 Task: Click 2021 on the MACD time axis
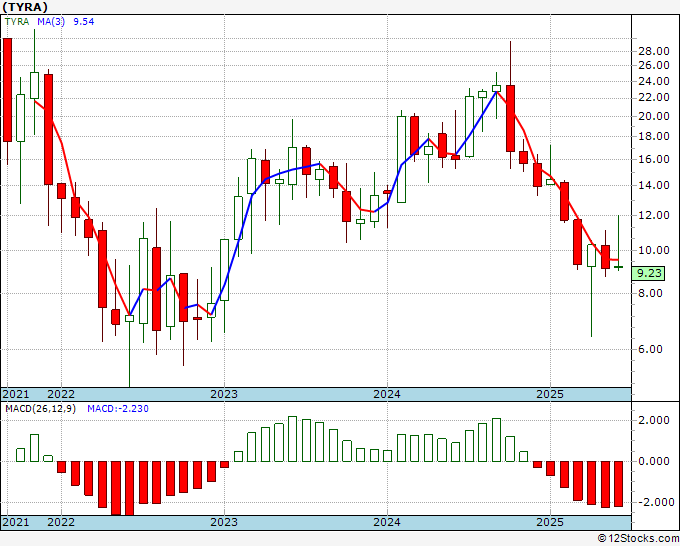click(16, 522)
